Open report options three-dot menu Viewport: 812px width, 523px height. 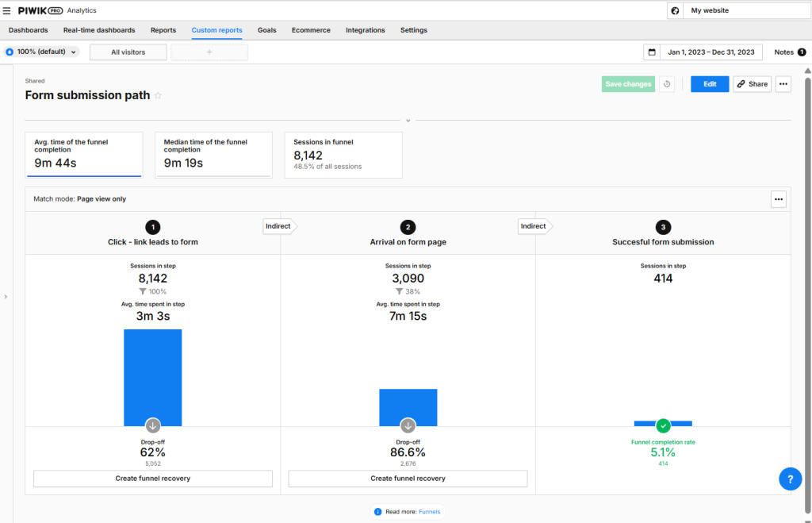[x=783, y=84]
